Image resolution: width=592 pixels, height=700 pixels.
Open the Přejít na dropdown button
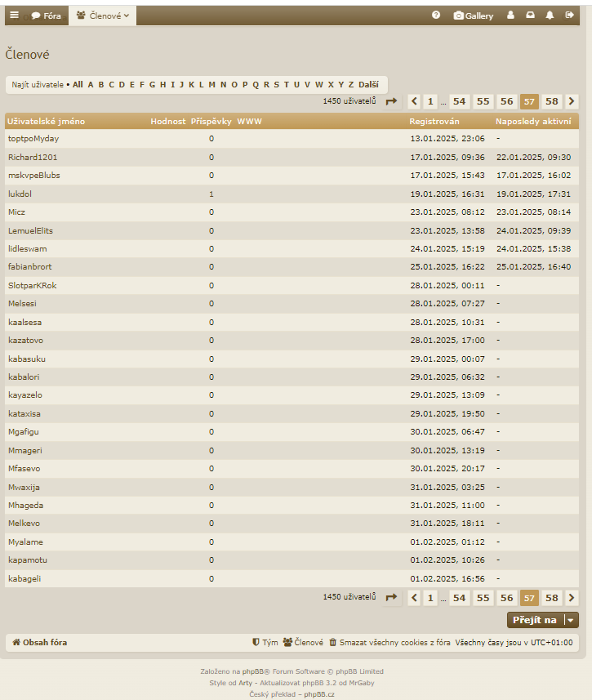click(542, 620)
